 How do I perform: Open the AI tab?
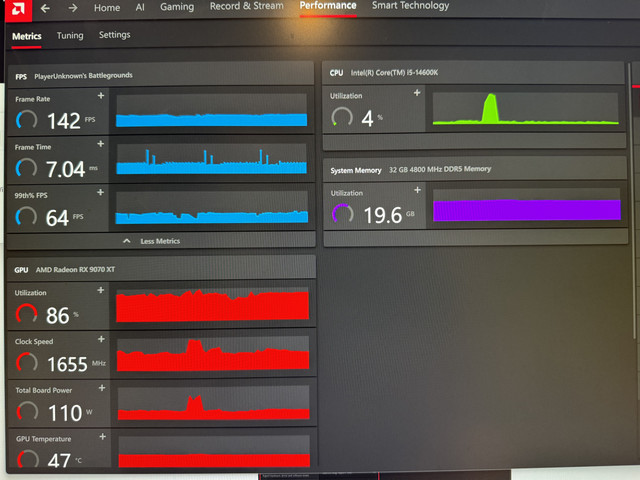(x=140, y=7)
